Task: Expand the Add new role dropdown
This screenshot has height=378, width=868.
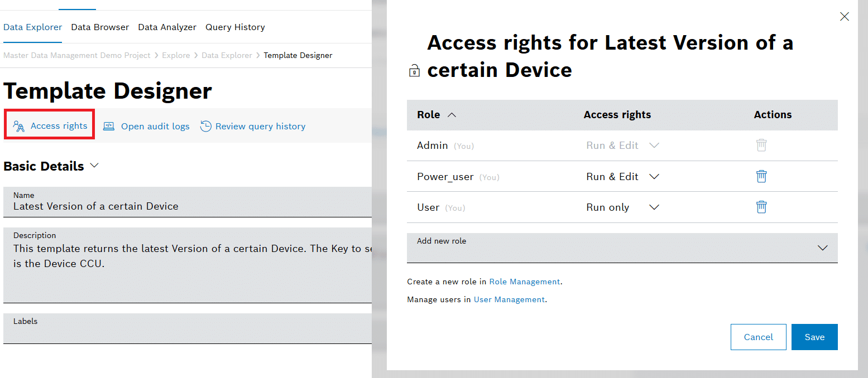Action: click(x=822, y=248)
